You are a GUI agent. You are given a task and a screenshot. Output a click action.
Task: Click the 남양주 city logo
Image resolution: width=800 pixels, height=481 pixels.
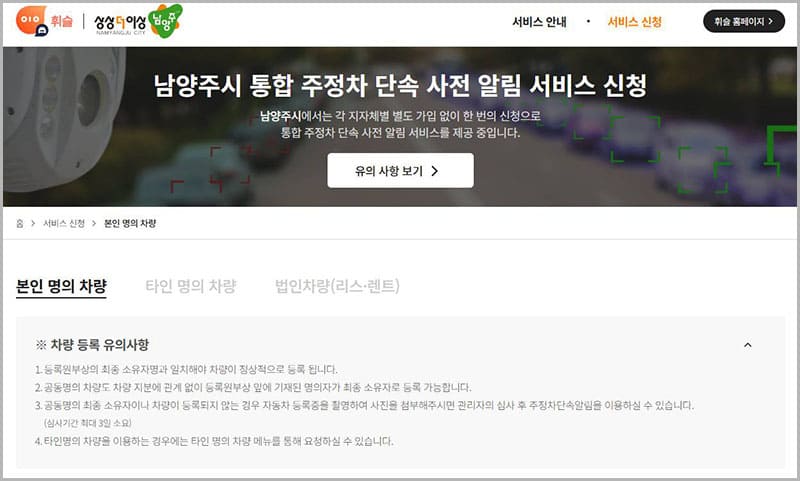(138, 21)
